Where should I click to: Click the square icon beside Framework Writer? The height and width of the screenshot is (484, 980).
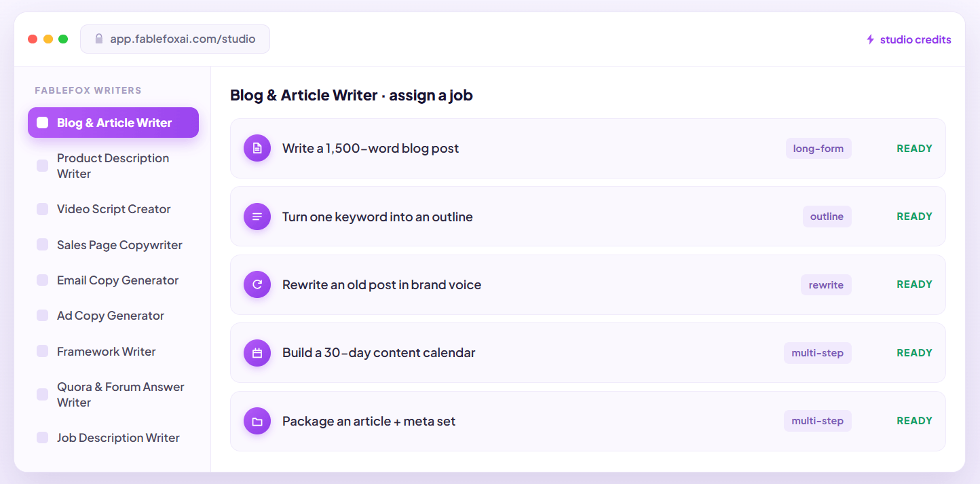point(43,351)
